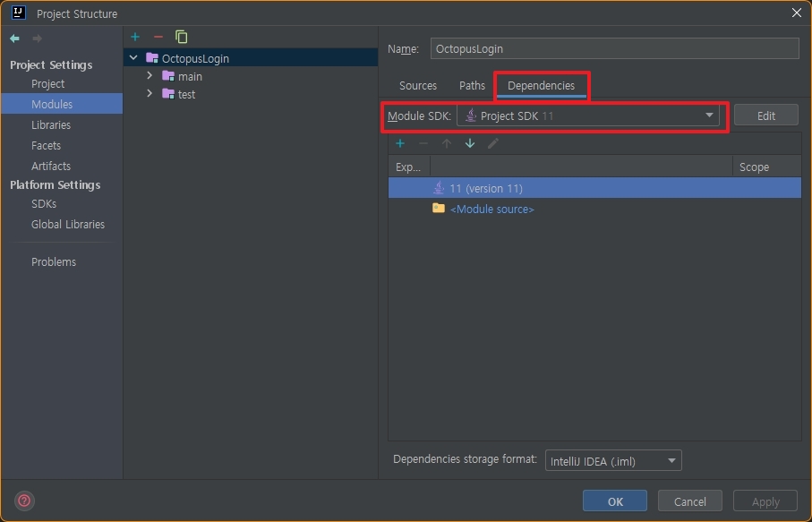This screenshot has height=522, width=812.
Task: Click the Java SDK icon in '11 (version 11)' row
Action: pos(439,187)
